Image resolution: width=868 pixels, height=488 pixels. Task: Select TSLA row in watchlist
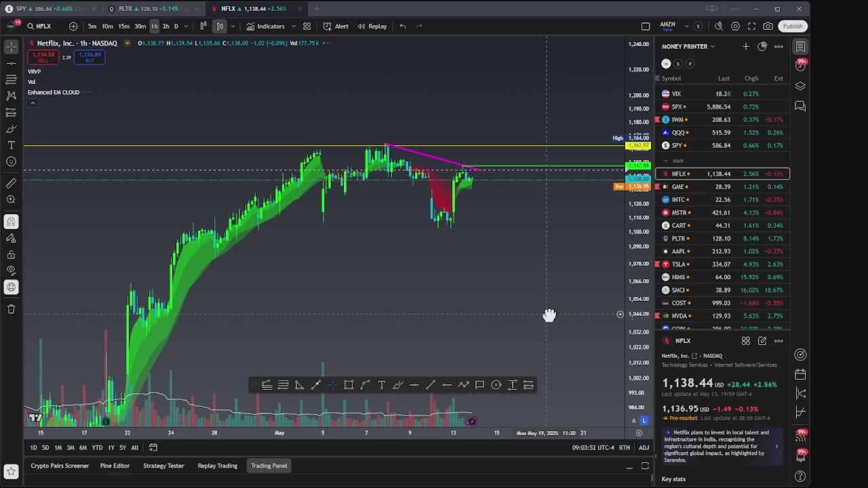pos(722,264)
